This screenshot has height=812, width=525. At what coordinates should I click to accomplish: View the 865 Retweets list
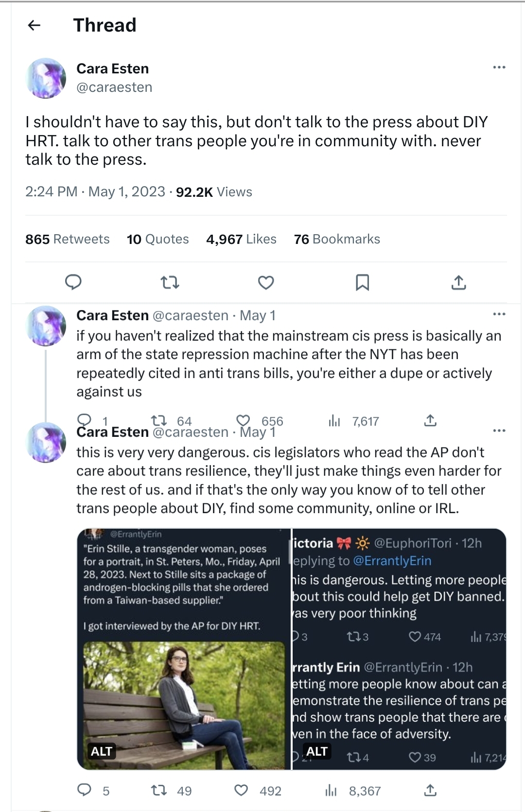pos(68,239)
